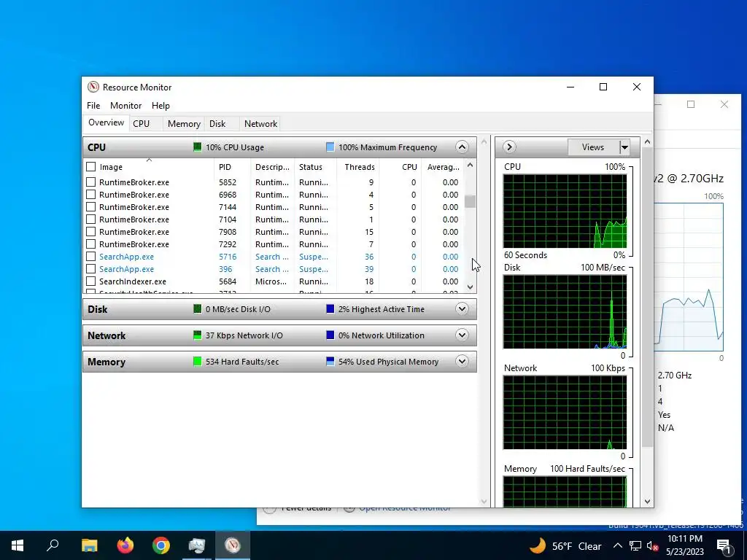This screenshot has width=747, height=560.
Task: Check SearchApp.exe PID 5716 checkbox
Action: [91, 256]
